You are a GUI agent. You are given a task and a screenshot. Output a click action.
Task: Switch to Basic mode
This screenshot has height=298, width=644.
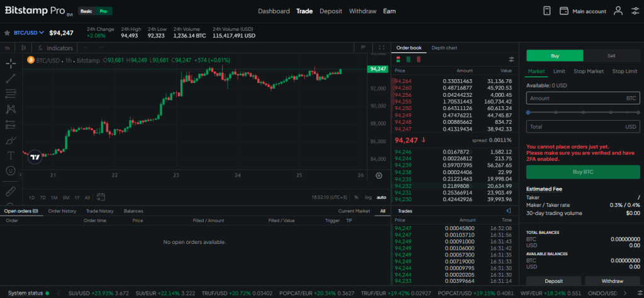[86, 11]
